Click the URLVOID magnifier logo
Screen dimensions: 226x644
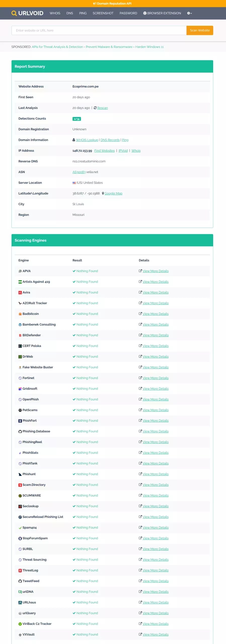[x=27, y=13]
